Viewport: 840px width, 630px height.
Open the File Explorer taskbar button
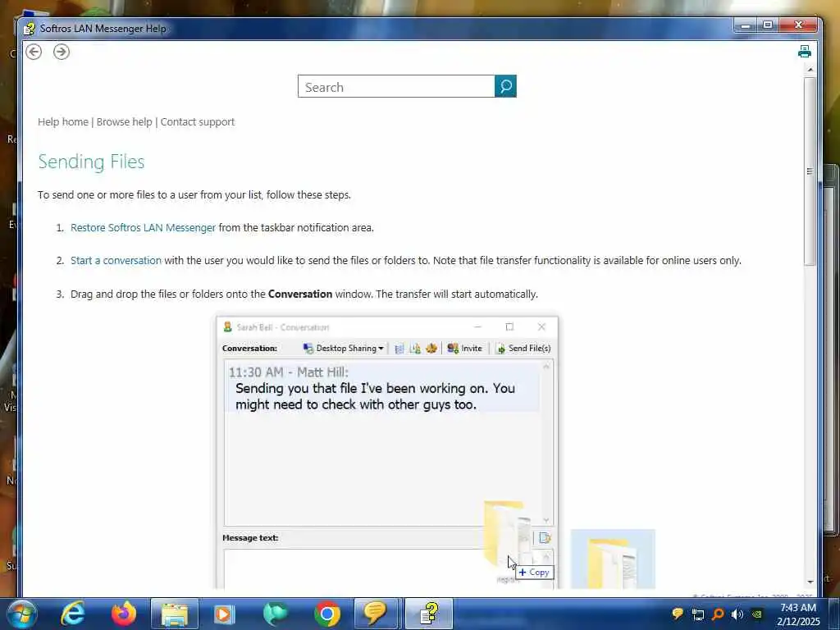tap(175, 614)
